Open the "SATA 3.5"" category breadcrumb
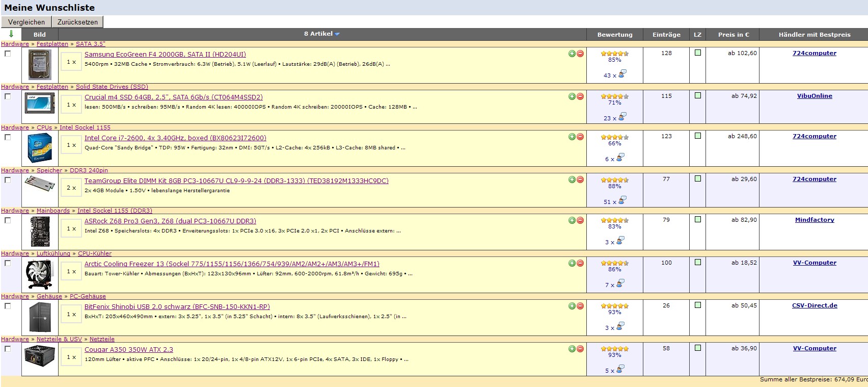 [x=91, y=44]
